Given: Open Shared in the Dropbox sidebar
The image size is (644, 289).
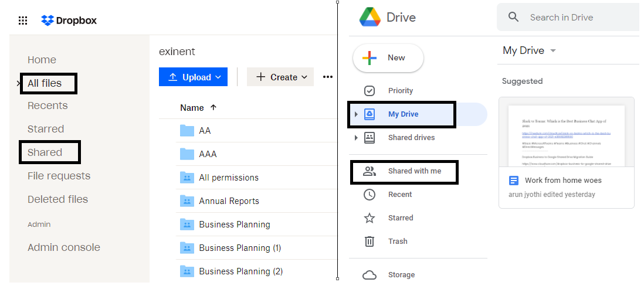Looking at the screenshot, I should click(x=45, y=152).
